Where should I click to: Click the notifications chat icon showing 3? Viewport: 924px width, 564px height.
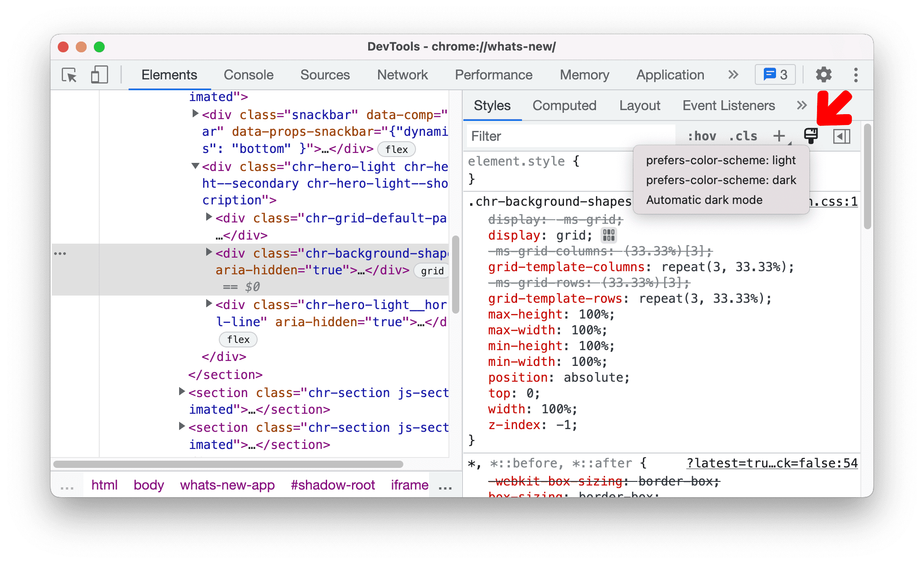click(x=773, y=74)
